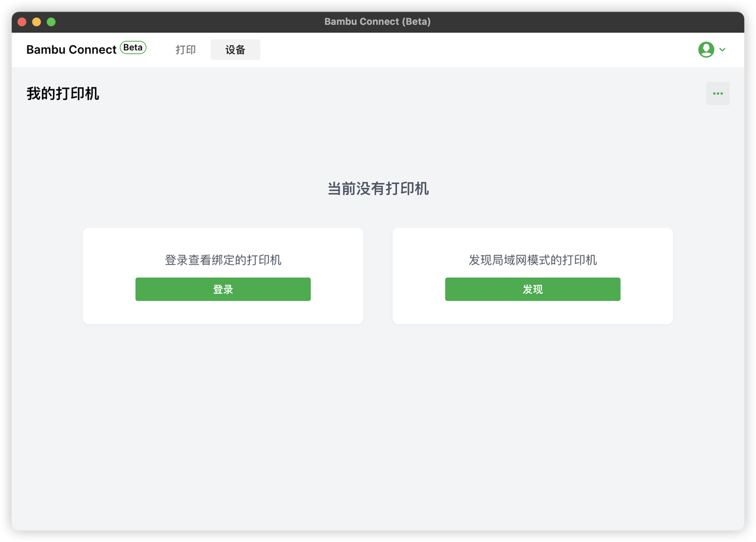Viewport: 756px width, 542px height.
Task: Click the green 发现 button
Action: (533, 290)
